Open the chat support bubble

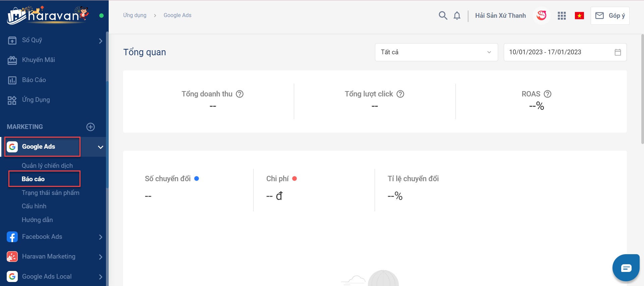point(626,268)
